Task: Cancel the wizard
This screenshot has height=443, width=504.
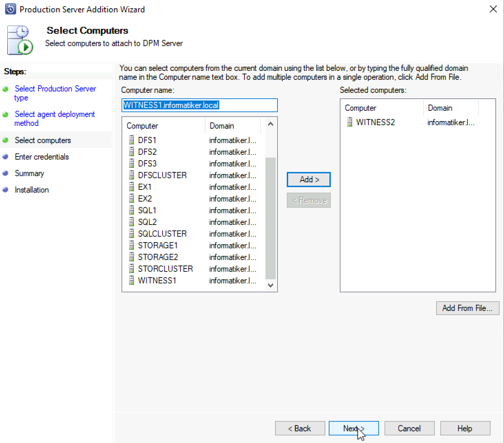Action: pyautogui.click(x=409, y=428)
